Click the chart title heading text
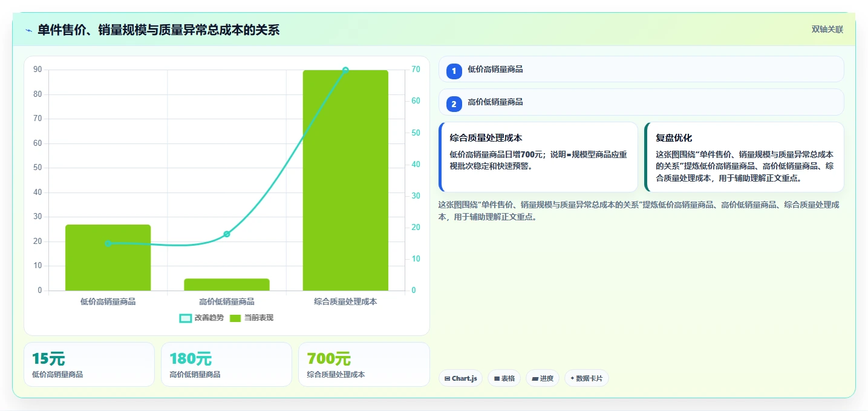This screenshot has width=868, height=411. [158, 30]
